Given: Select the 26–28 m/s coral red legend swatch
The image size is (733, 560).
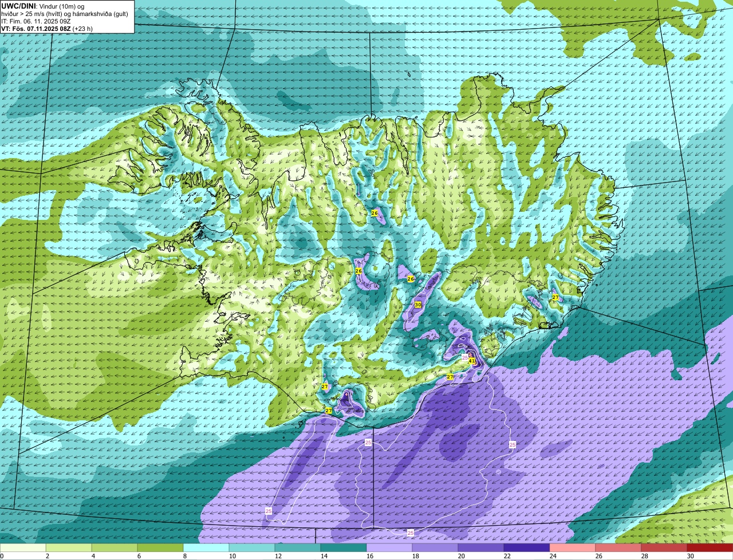Looking at the screenshot, I should (618, 548).
